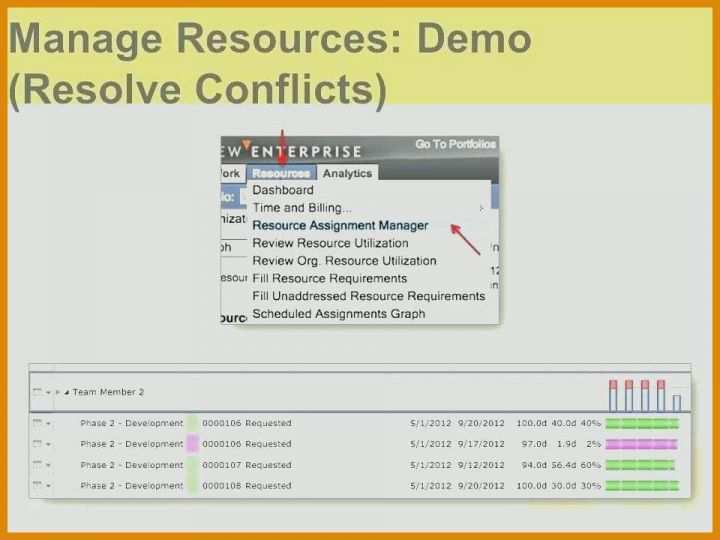Choose Dashboard from the Resources menu
Viewport: 720px width, 540px height.
tap(283, 190)
